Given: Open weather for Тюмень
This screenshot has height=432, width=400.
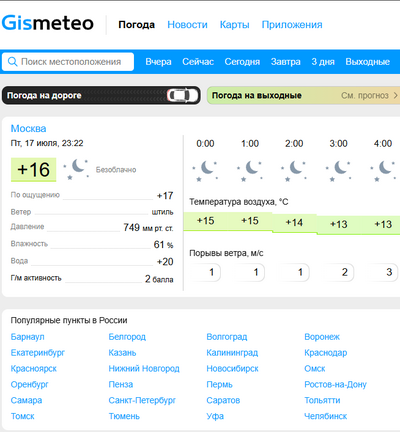Looking at the screenshot, I should click(x=124, y=416).
